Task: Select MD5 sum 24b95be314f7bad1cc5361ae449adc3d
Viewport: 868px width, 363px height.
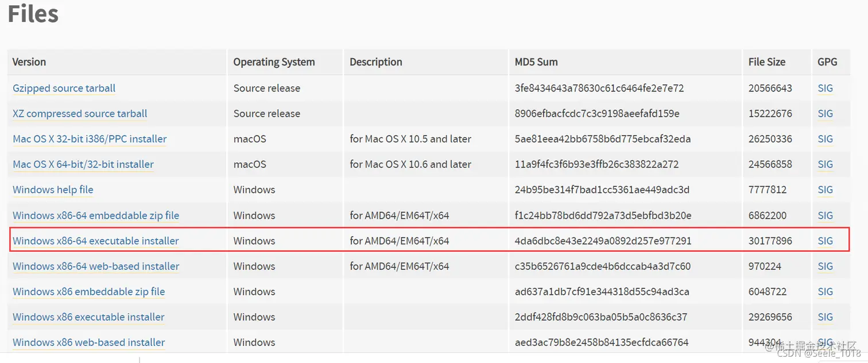Action: pyautogui.click(x=602, y=190)
